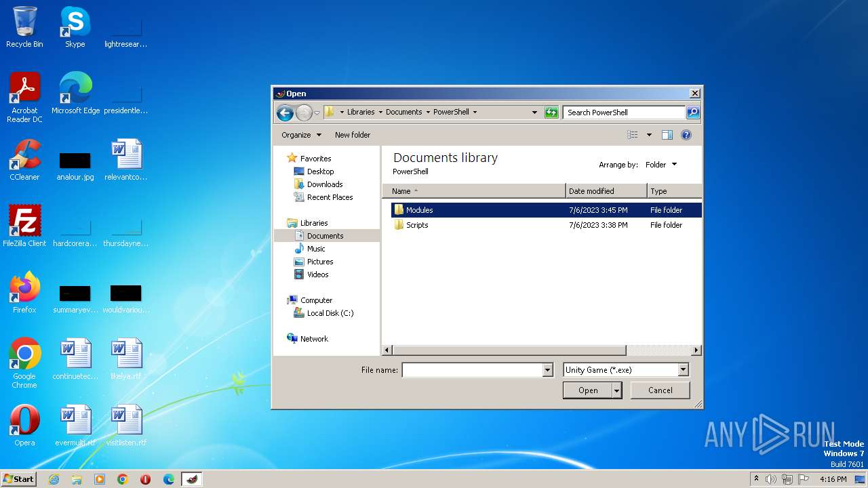Screen dimensions: 868x488
Task: Click the Start button
Action: (19, 479)
